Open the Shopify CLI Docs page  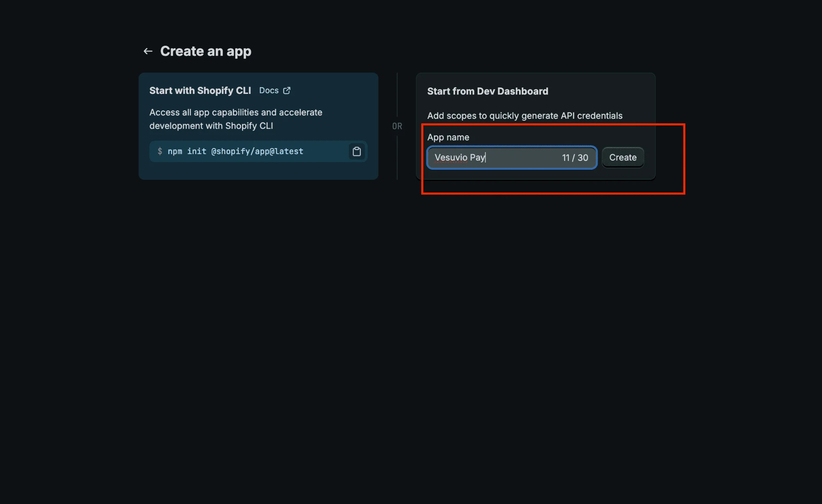tap(269, 90)
